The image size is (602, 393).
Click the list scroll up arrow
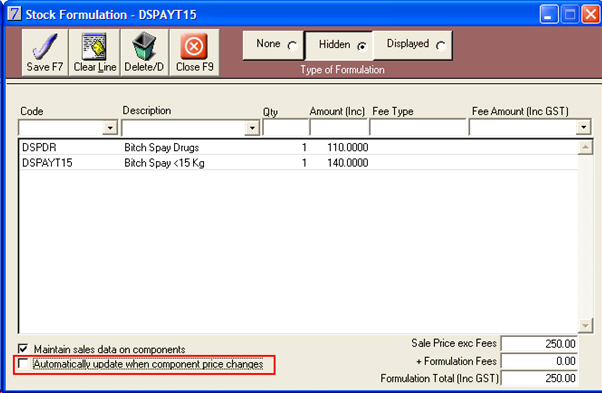pos(585,147)
